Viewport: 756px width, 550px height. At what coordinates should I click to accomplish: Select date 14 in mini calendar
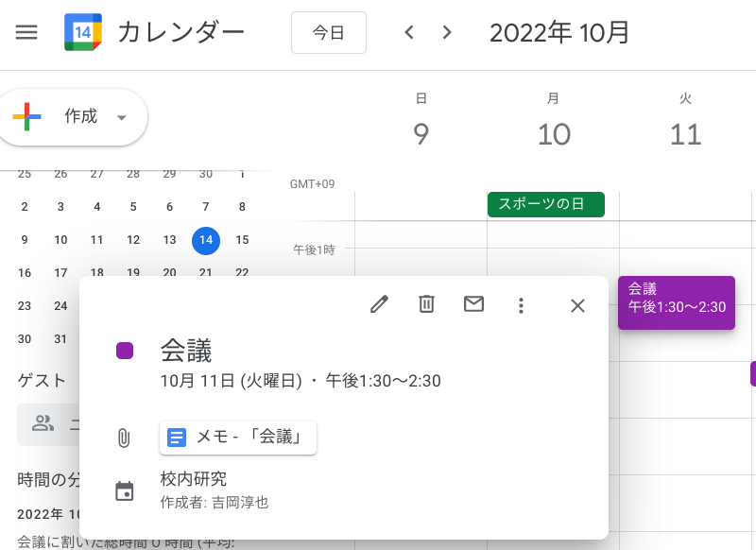tap(206, 240)
